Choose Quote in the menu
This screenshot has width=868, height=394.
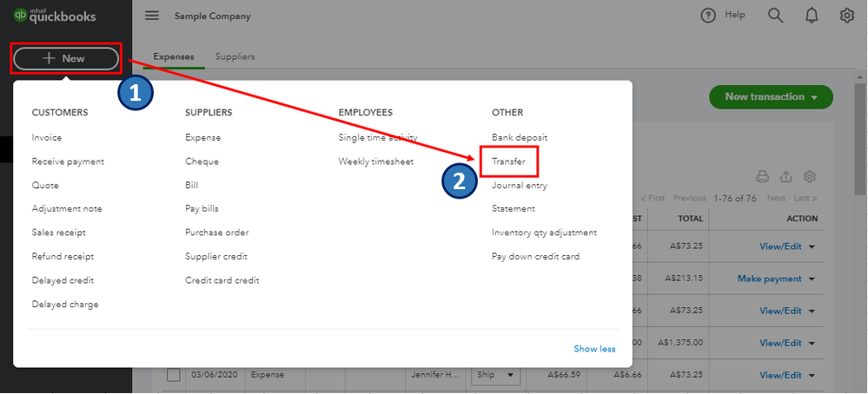click(x=45, y=185)
